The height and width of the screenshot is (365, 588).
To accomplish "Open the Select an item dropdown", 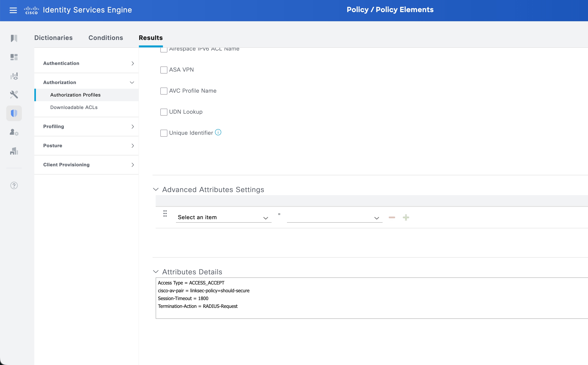I will (223, 218).
